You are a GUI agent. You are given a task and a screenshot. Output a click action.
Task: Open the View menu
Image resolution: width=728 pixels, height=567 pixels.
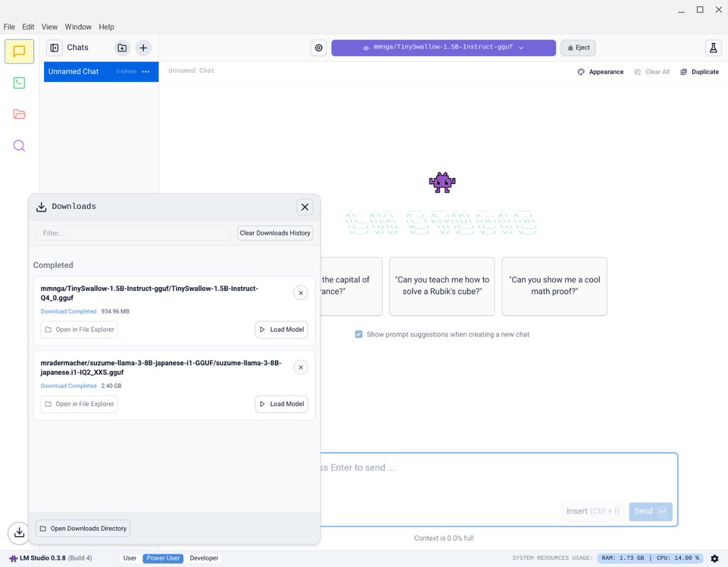pos(50,27)
